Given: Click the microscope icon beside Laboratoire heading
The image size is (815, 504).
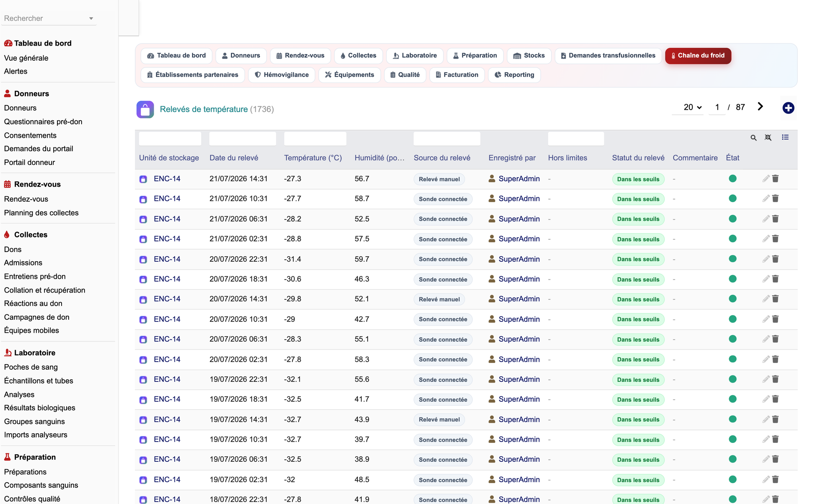Looking at the screenshot, I should click(x=8, y=352).
